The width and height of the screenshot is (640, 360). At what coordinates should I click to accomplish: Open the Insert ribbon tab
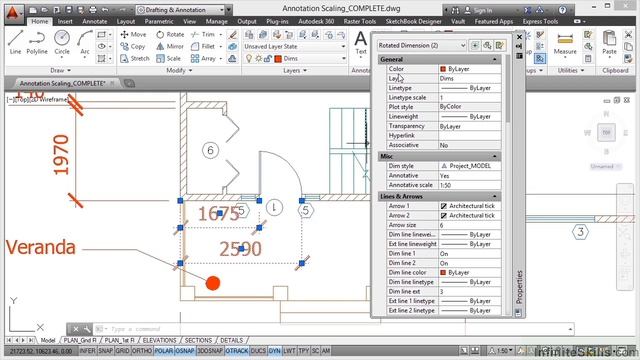click(x=65, y=21)
